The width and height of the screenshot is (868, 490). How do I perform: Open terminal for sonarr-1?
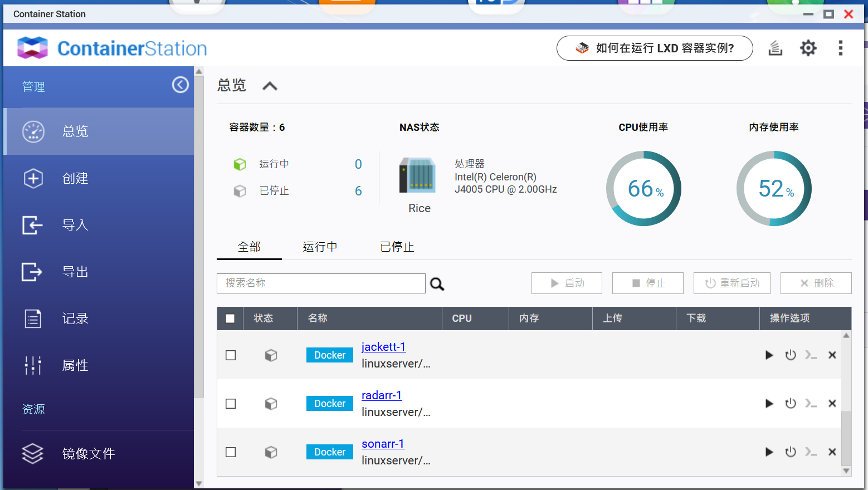point(811,452)
